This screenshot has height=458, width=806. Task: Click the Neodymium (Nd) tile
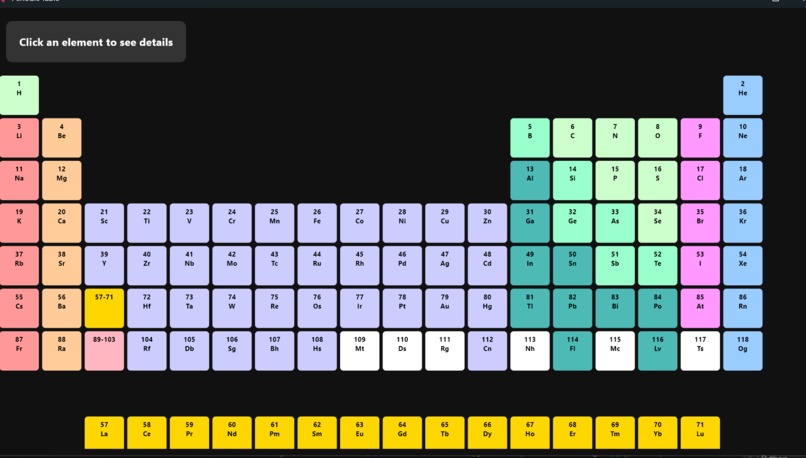pyautogui.click(x=232, y=433)
